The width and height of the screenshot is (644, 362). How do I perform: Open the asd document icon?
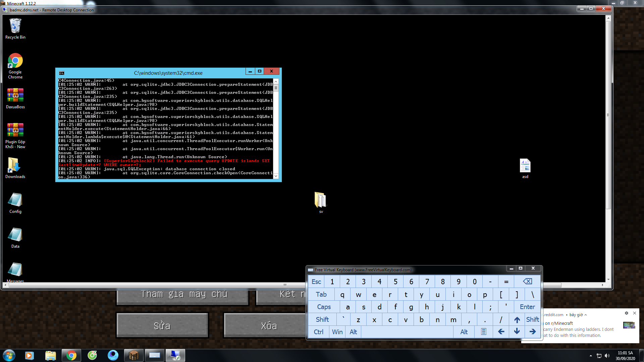tap(525, 166)
